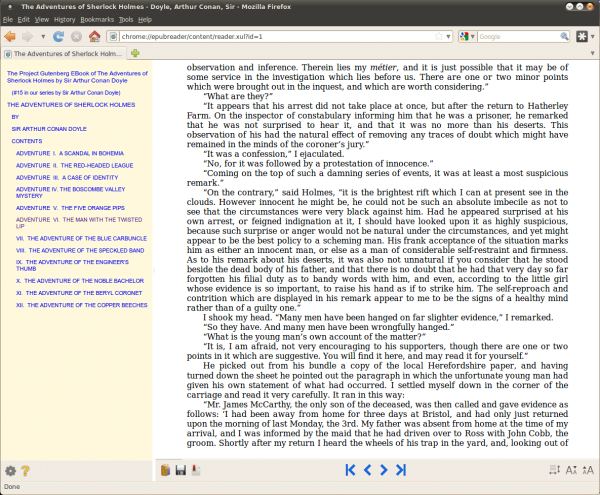Go to the previous page
The height and width of the screenshot is (495, 600).
tap(368, 470)
